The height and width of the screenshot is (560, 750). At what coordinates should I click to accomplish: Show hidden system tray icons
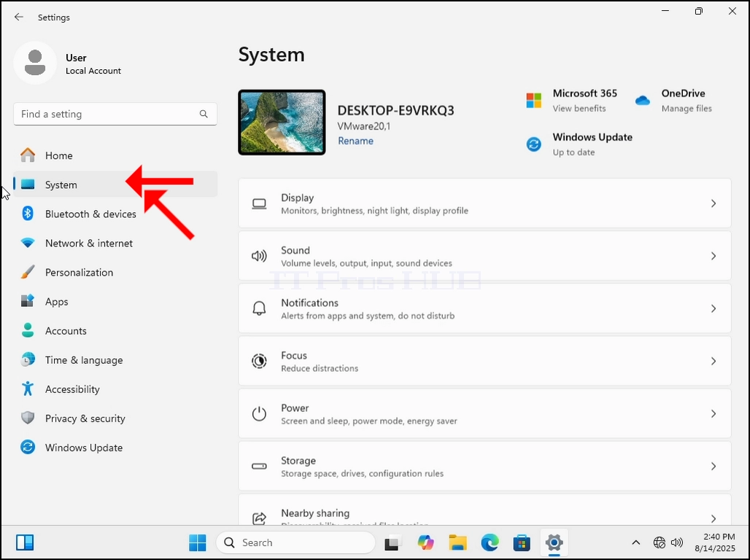point(635,542)
